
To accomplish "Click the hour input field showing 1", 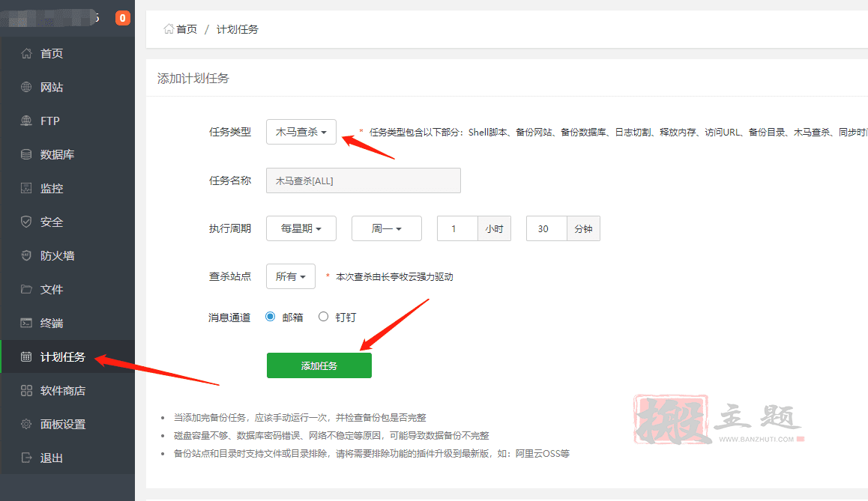I will click(x=457, y=228).
